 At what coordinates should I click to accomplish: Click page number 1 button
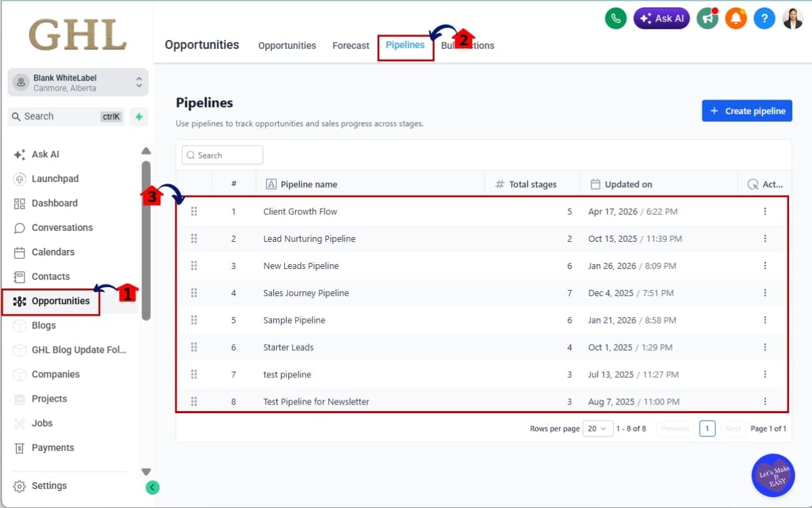[x=707, y=429]
